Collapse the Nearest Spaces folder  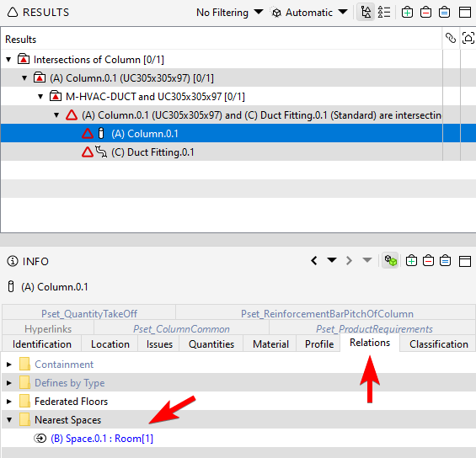[9, 420]
